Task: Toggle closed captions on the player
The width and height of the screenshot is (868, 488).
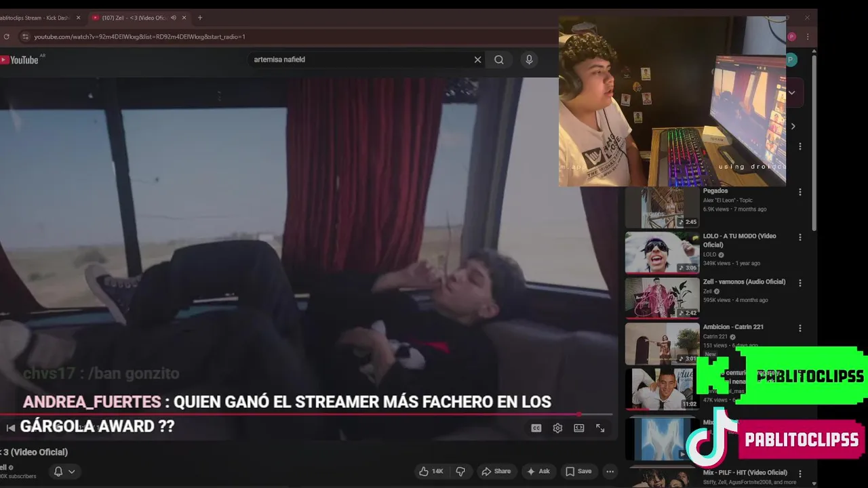Action: click(x=536, y=428)
